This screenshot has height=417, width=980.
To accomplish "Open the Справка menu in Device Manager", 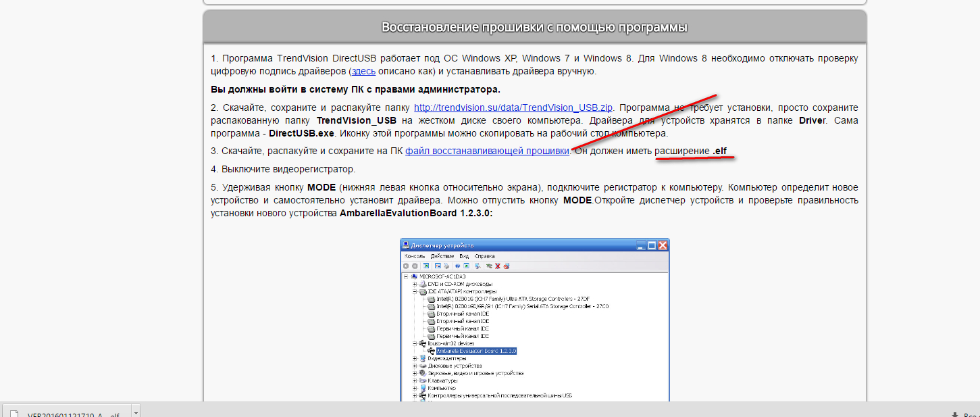I will 484,257.
